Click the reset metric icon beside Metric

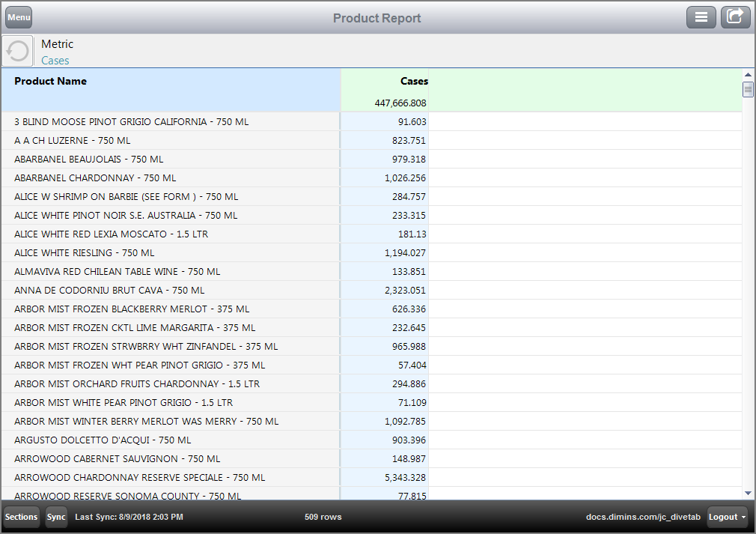coord(16,50)
